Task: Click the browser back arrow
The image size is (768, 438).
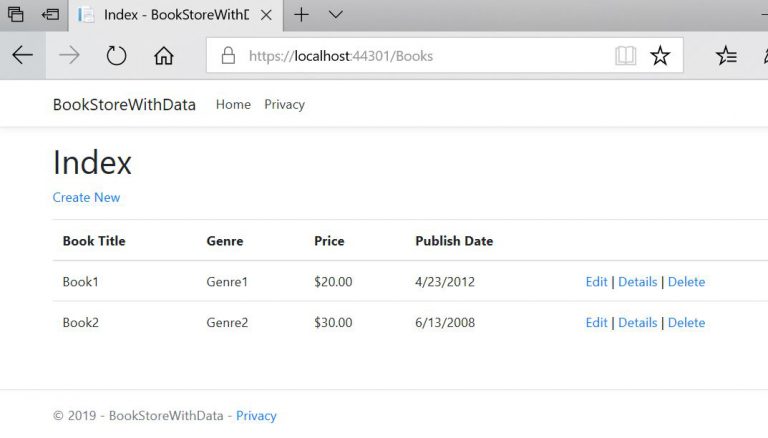Action: click(22, 56)
